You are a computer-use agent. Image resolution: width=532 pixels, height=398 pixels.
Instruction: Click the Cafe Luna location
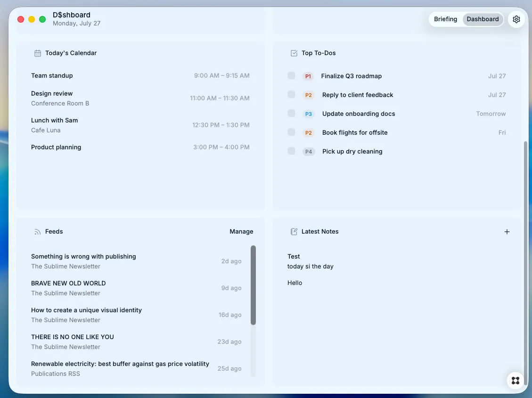pyautogui.click(x=46, y=130)
